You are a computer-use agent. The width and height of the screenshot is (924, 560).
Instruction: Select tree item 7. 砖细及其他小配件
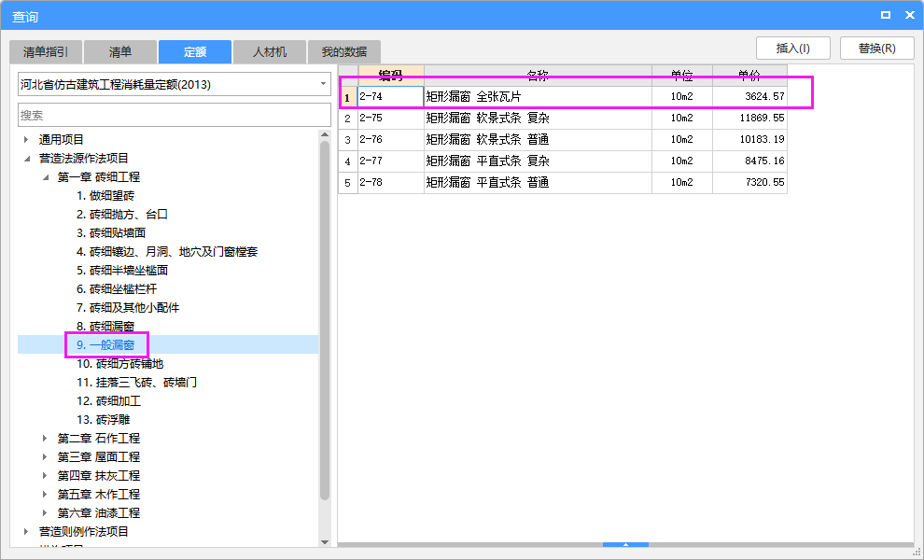(x=128, y=308)
